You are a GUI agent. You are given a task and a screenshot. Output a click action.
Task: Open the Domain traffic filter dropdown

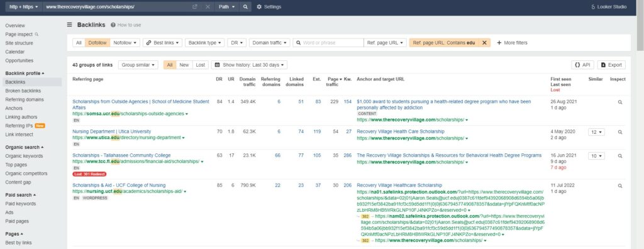(x=269, y=43)
